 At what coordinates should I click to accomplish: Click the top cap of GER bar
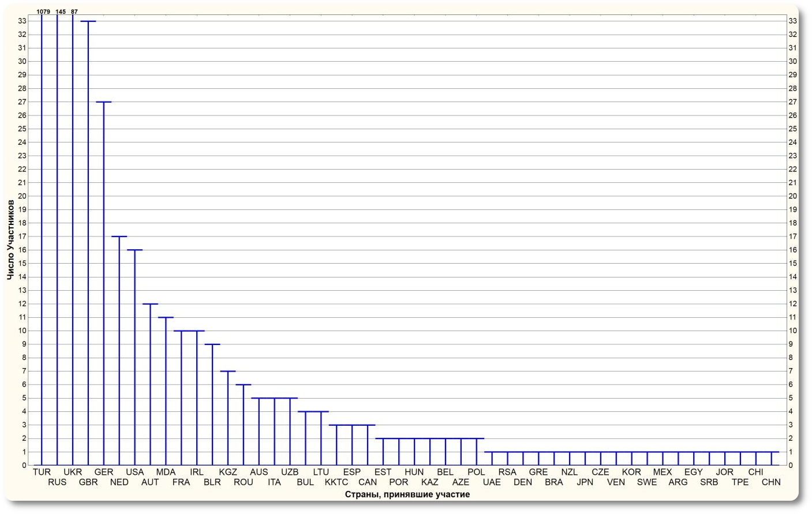click(x=104, y=102)
